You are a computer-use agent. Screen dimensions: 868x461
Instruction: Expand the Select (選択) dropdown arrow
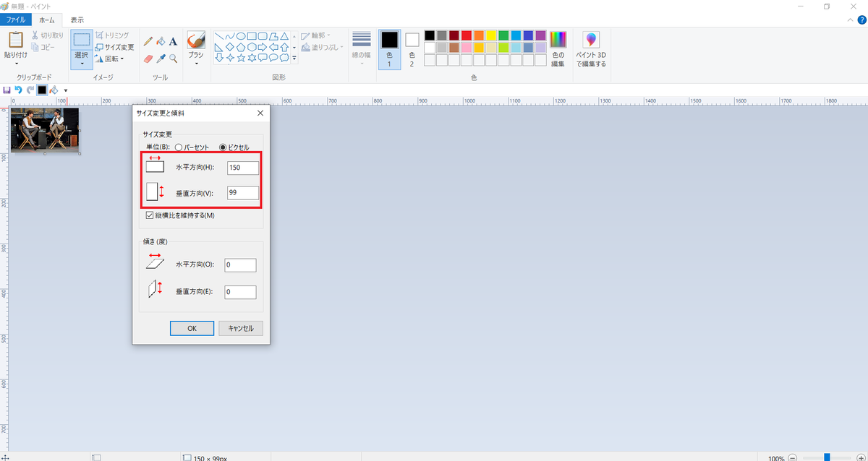82,63
